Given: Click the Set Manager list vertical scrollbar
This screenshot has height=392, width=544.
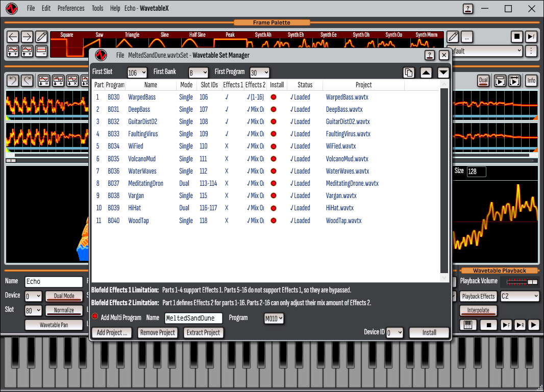Looking at the screenshot, I should tap(444, 180).
